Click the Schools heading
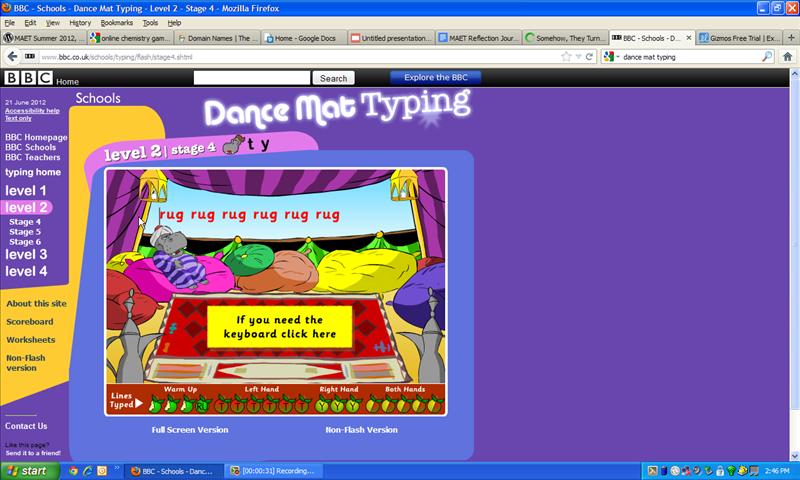The width and height of the screenshot is (800, 480). [98, 98]
